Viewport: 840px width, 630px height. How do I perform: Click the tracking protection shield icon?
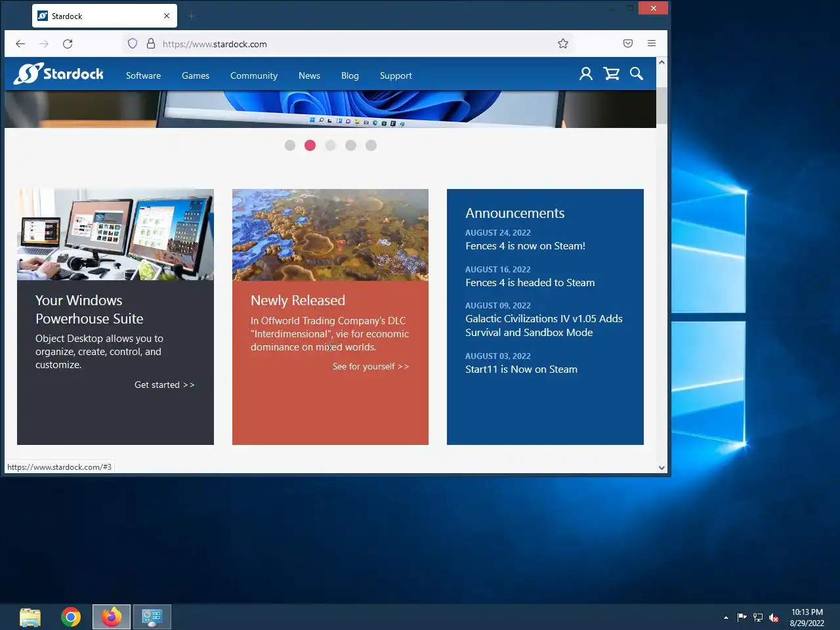(133, 44)
